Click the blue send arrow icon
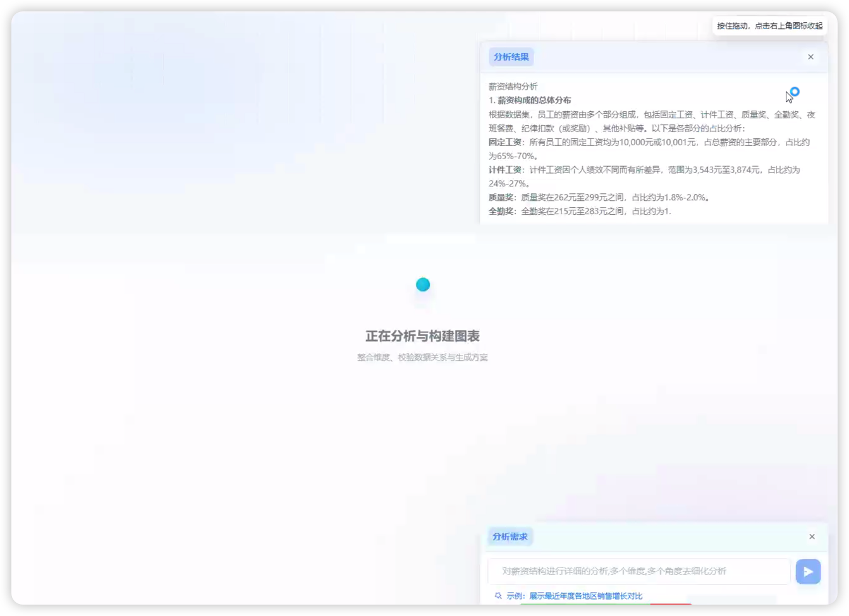Viewport: 849px width, 616px height. (808, 571)
